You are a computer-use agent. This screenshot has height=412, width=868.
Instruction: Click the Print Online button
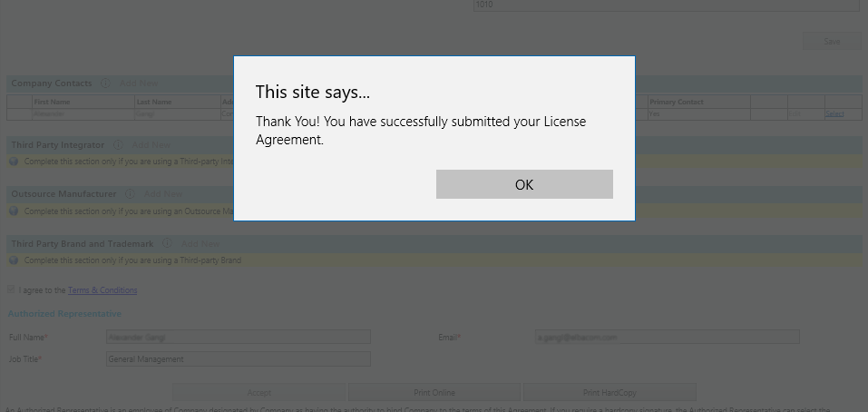tap(434, 393)
